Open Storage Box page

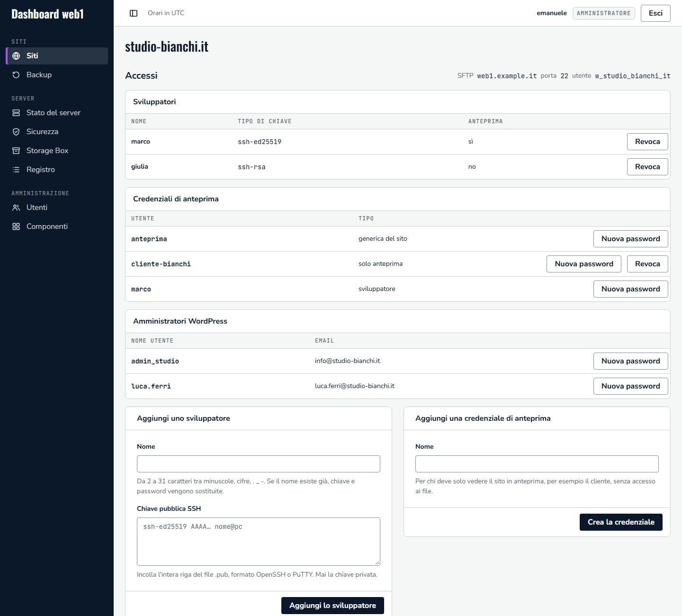[57, 151]
